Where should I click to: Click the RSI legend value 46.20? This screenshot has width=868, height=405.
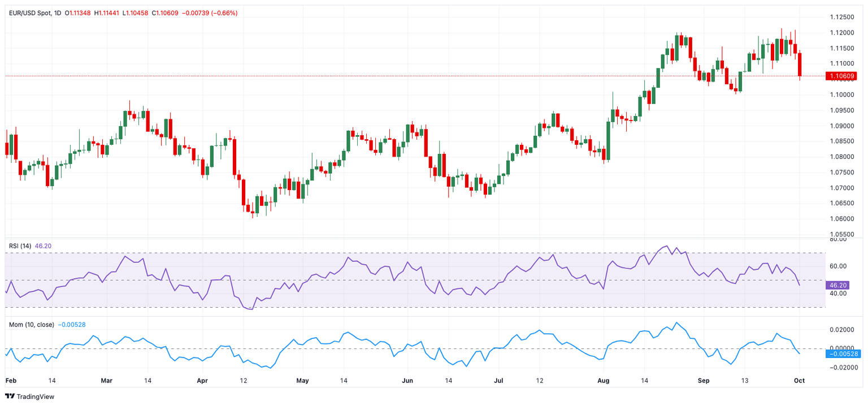[x=44, y=246]
